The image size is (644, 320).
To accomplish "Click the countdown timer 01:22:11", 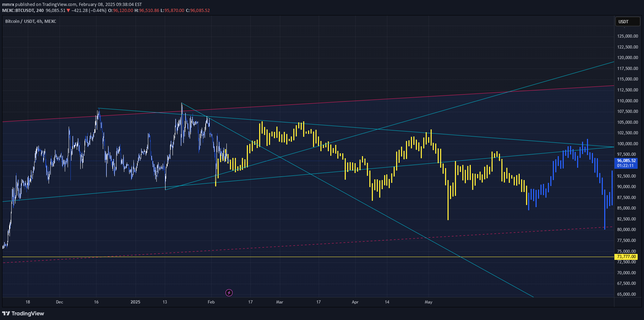I will click(x=625, y=165).
